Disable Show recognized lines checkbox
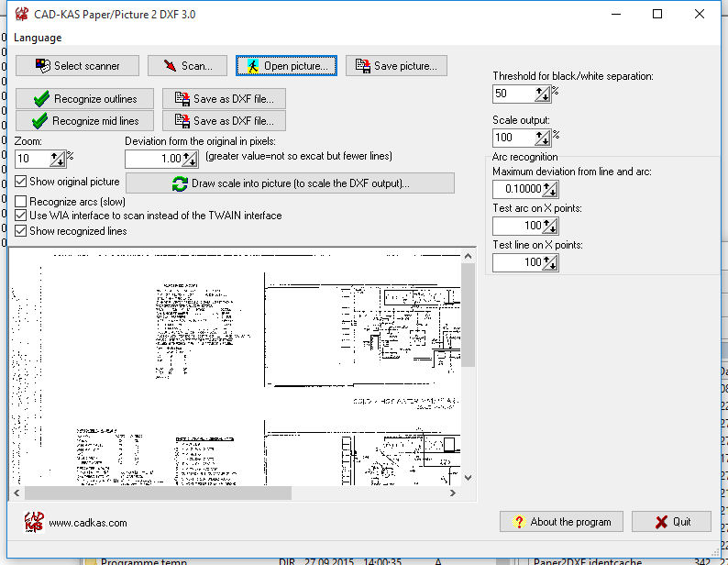This screenshot has height=565, width=728. (x=21, y=231)
